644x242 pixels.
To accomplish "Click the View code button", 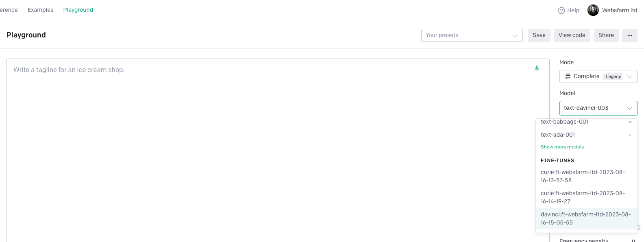I will (572, 35).
